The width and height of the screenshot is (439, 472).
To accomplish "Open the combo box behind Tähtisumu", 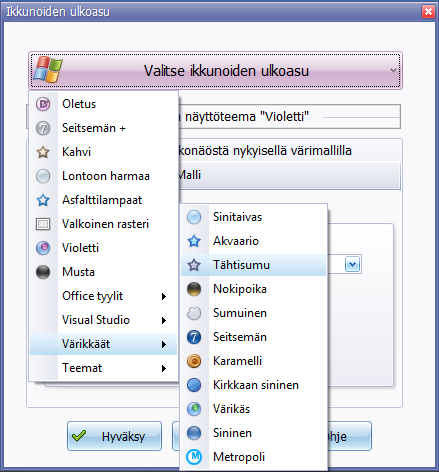I will 352,265.
